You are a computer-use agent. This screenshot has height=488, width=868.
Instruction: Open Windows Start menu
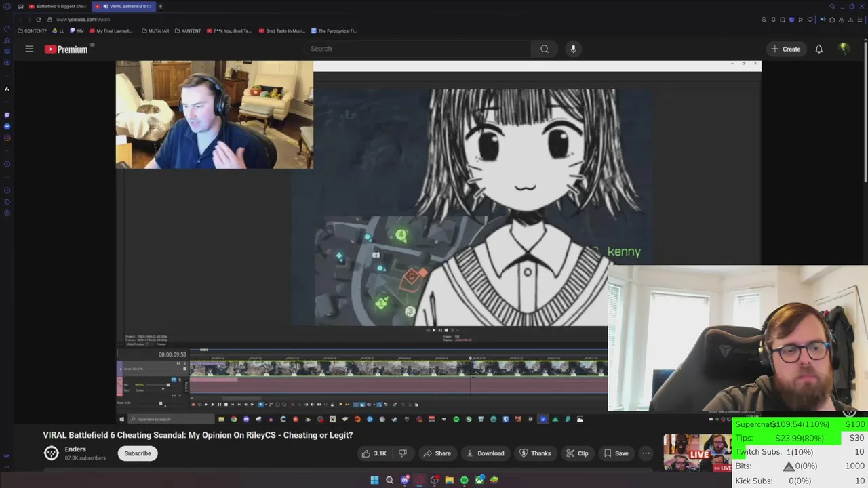point(374,480)
